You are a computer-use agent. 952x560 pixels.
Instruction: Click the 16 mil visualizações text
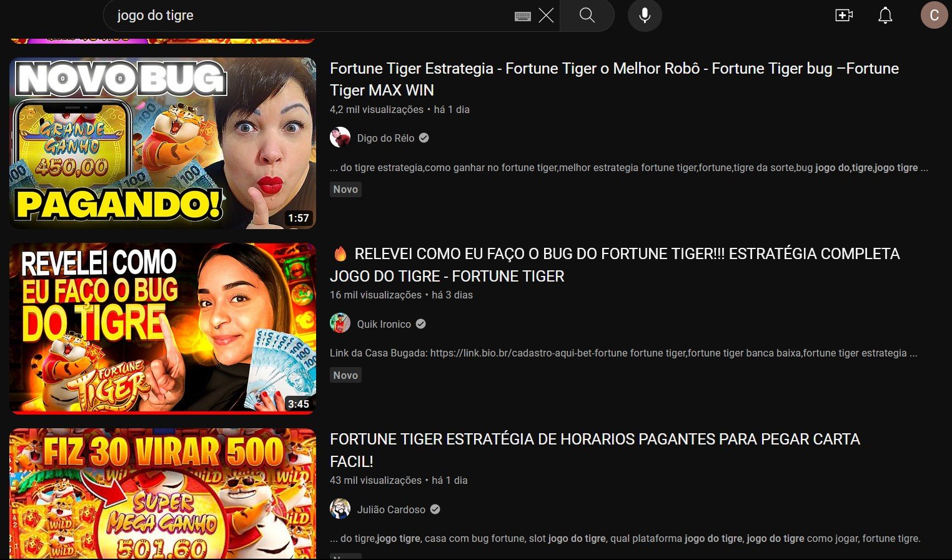[x=375, y=295]
